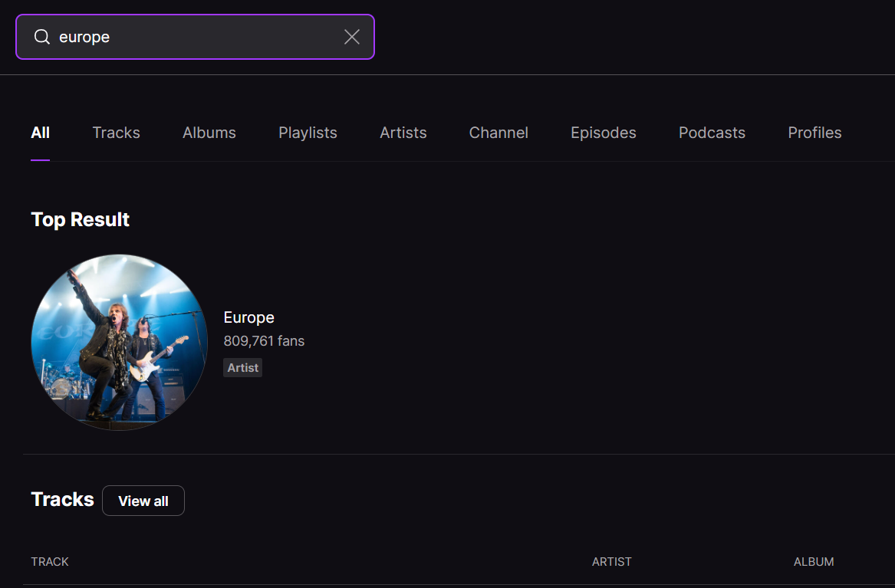
Task: Focus the search field containing europe
Action: [196, 37]
